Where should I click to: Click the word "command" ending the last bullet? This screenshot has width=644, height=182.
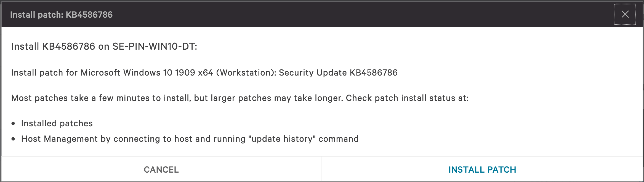338,139
